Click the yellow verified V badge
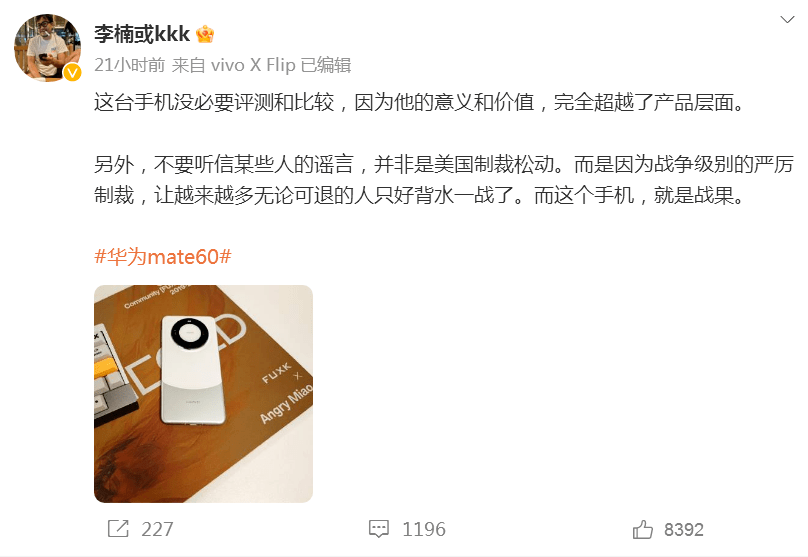This screenshot has width=808, height=557. (x=73, y=72)
